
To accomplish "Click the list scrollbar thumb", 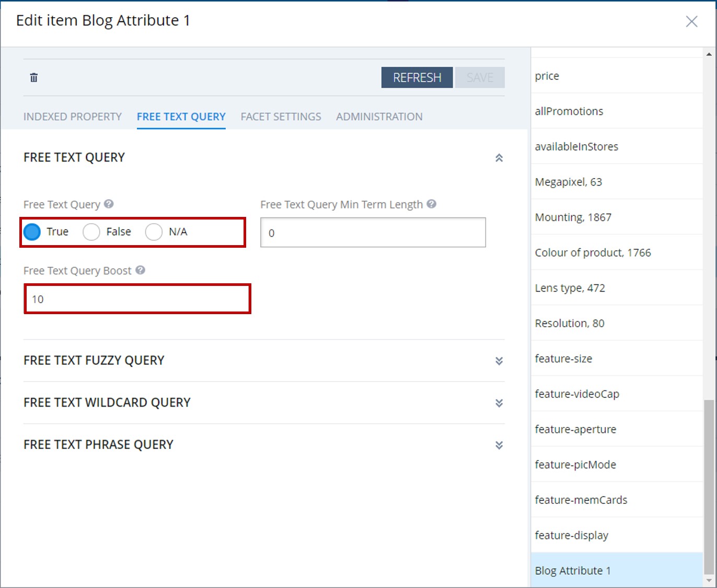I will tap(709, 487).
